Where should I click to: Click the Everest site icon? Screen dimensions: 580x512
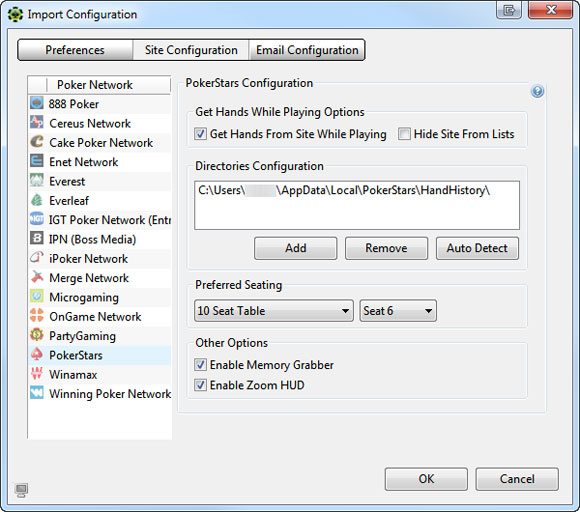click(x=37, y=181)
